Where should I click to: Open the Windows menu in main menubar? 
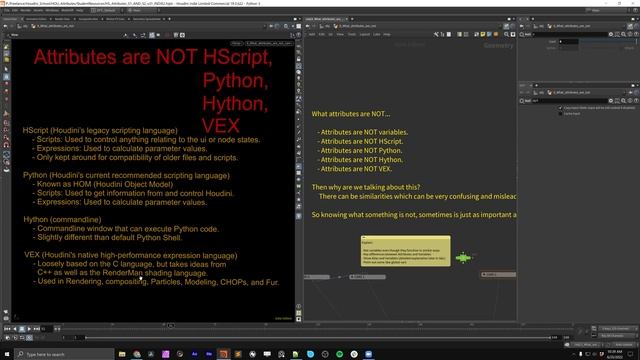point(52,10)
